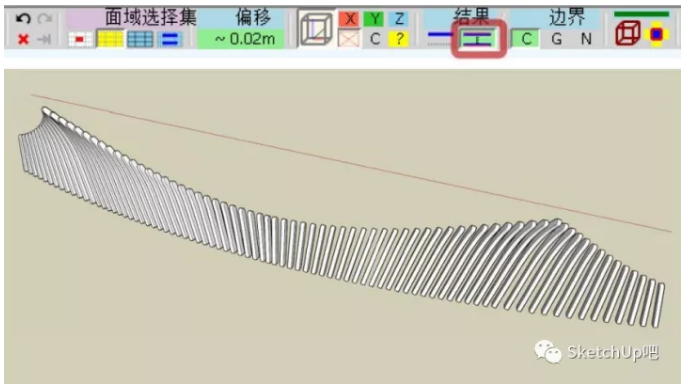Viewport: 692px width, 391px height.
Task: Click the C custom axis button
Action: (375, 39)
